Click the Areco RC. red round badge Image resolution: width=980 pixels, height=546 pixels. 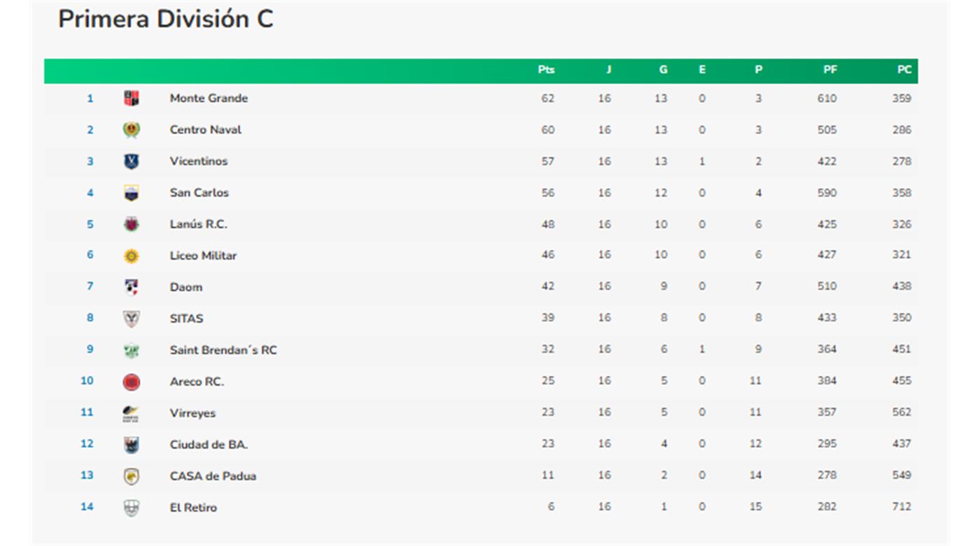click(132, 381)
